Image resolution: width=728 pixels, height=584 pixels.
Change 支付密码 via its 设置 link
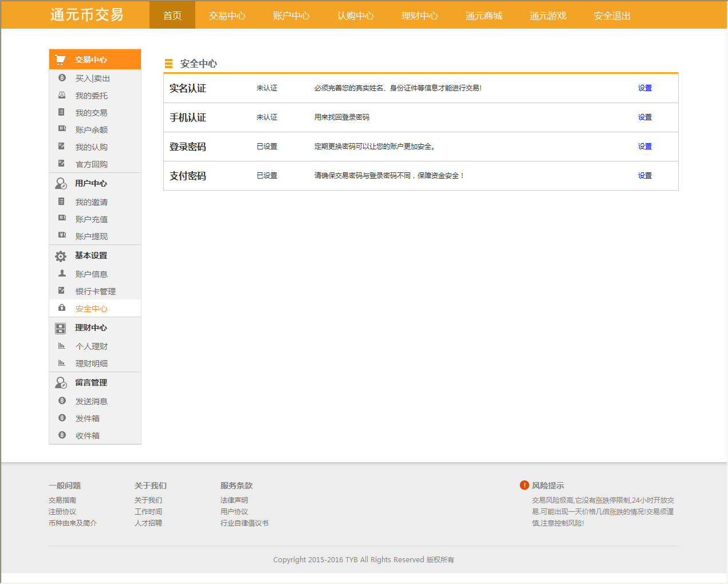(x=645, y=176)
